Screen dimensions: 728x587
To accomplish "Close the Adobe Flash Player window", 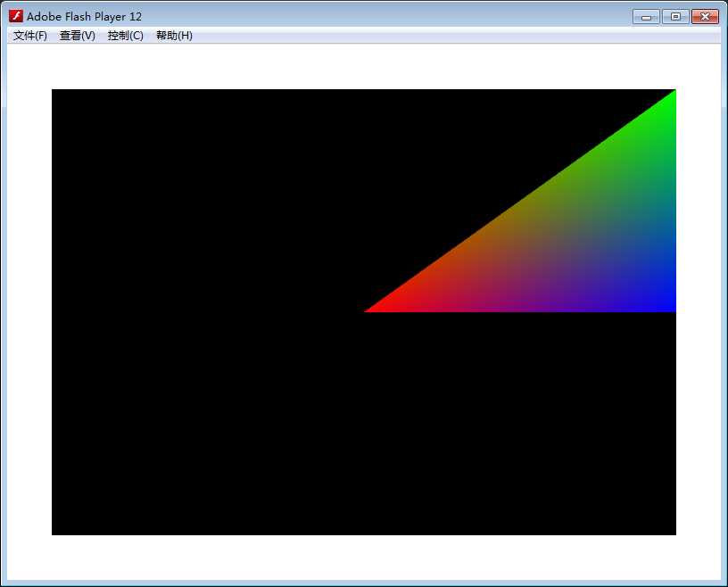I will point(705,17).
